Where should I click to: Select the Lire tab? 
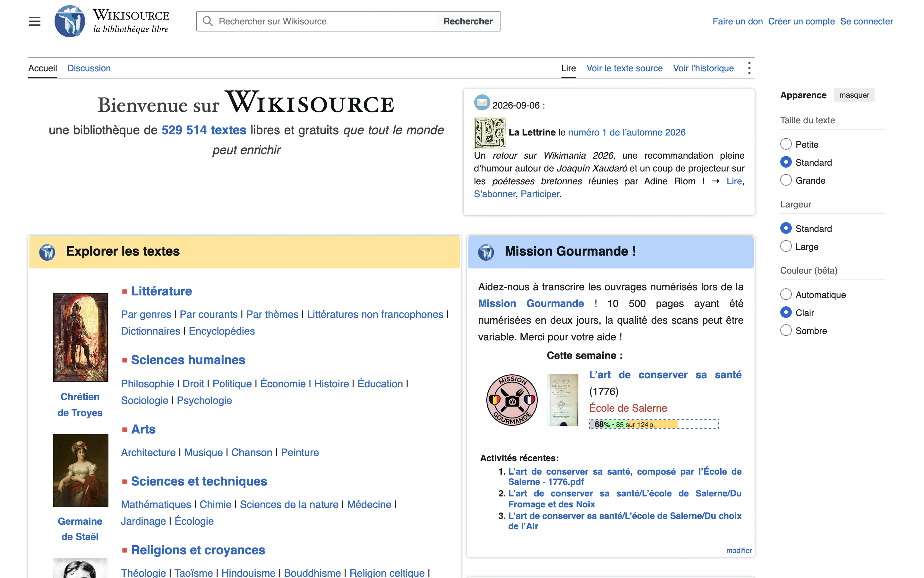568,68
